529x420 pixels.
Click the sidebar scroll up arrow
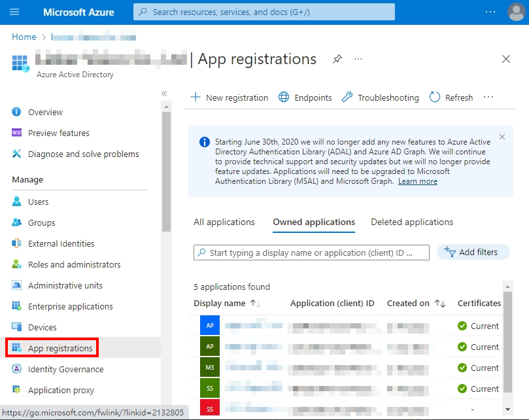166,107
